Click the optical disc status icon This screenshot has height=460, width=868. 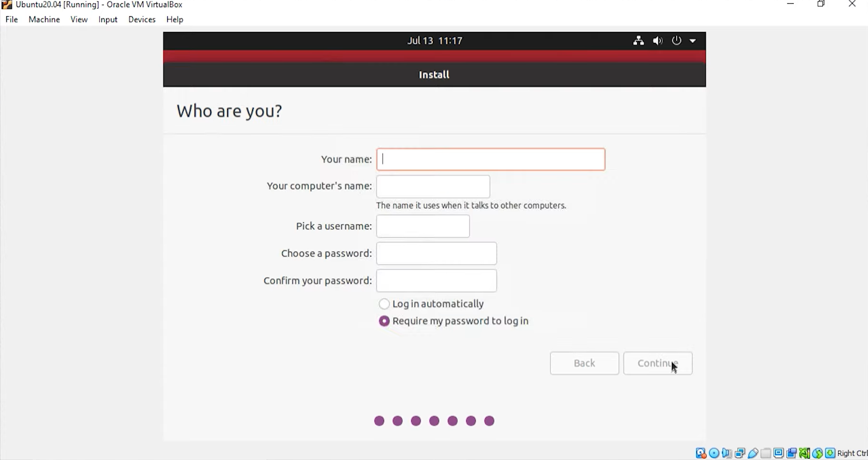tap(714, 453)
